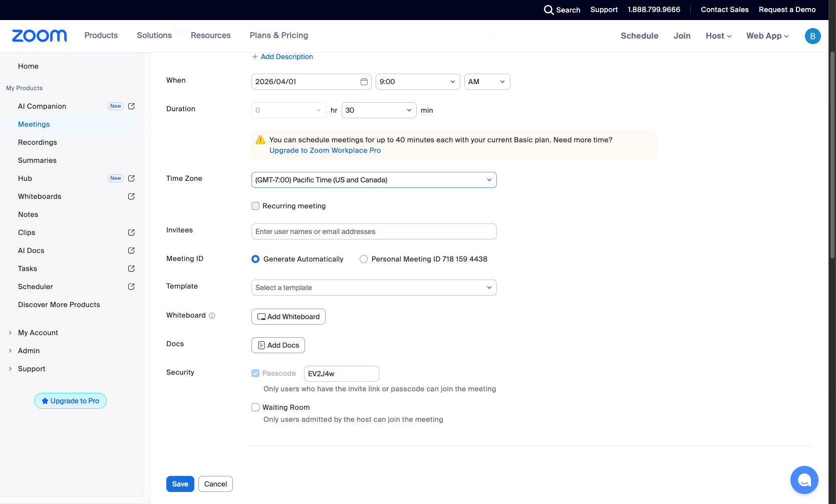836x504 pixels.
Task: Go to Home in sidebar
Action: click(x=28, y=66)
